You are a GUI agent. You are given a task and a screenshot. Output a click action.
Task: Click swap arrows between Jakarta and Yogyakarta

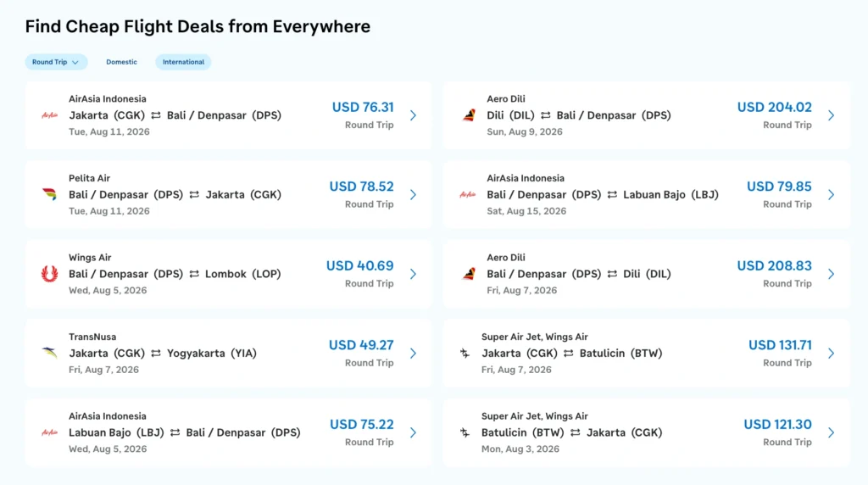coord(156,353)
